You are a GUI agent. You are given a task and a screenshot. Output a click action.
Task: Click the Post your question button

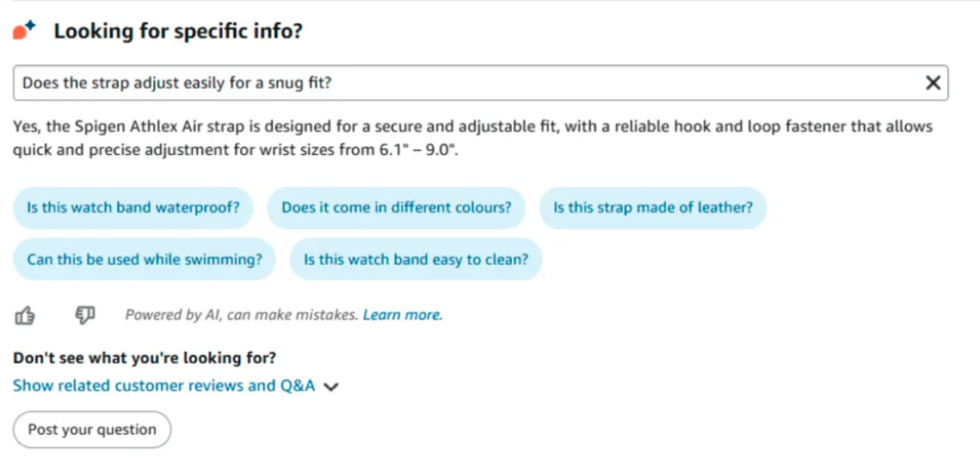(x=92, y=429)
